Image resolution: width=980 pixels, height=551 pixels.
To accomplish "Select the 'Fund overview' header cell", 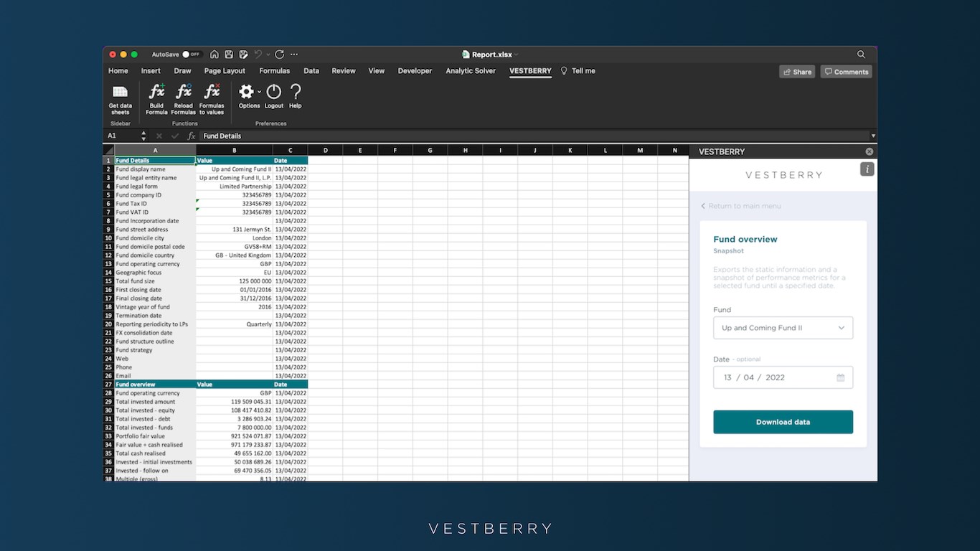I will (x=155, y=385).
